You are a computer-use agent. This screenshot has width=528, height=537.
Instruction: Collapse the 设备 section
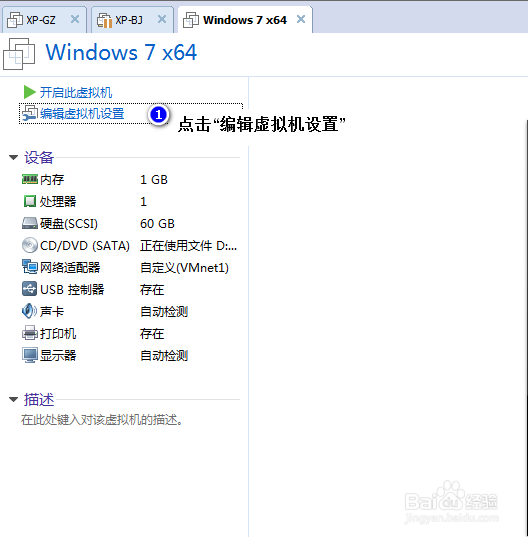[14, 158]
